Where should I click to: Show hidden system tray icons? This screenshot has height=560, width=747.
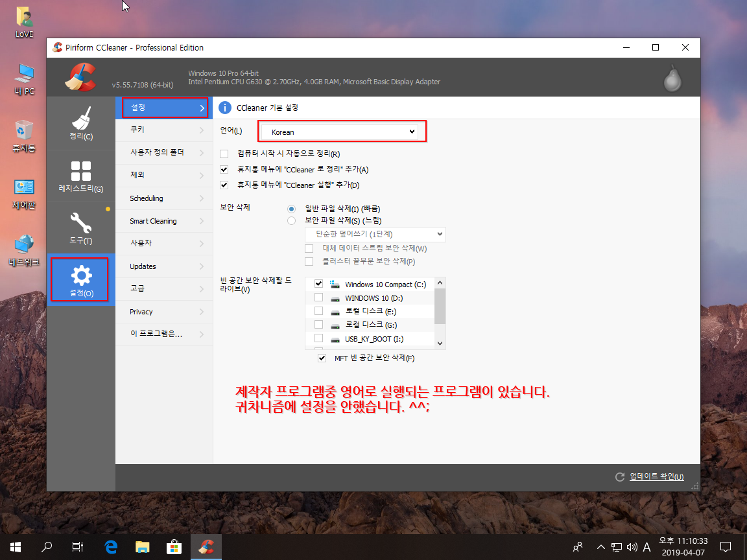(601, 547)
